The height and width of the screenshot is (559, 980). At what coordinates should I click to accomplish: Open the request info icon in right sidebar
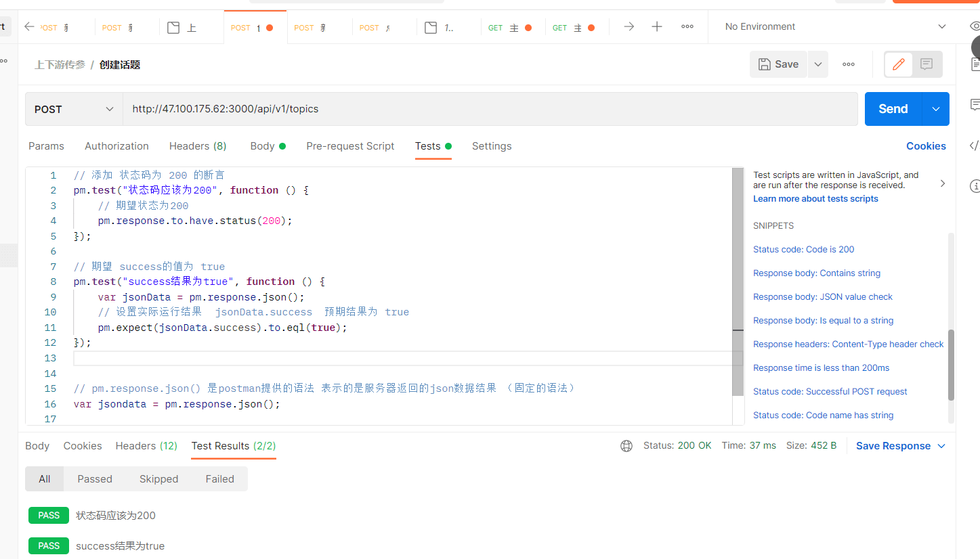pos(975,185)
